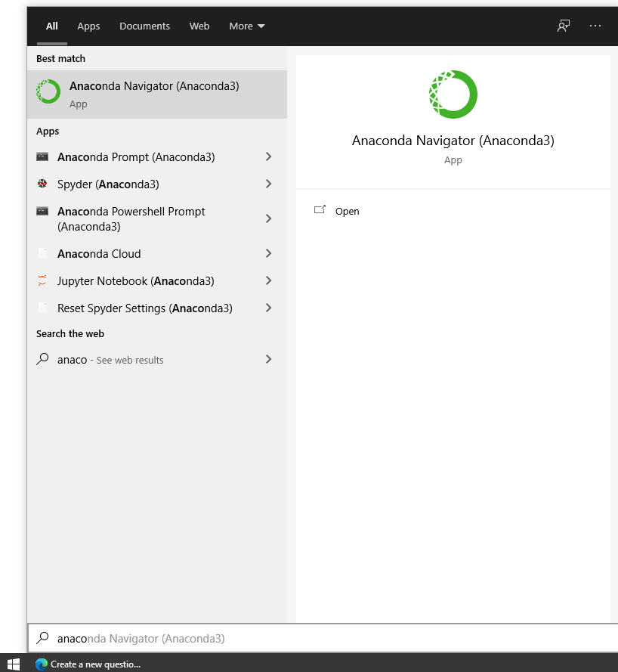Expand Anaconda Powershell Prompt chevron
This screenshot has width=618, height=672.
pyautogui.click(x=268, y=218)
